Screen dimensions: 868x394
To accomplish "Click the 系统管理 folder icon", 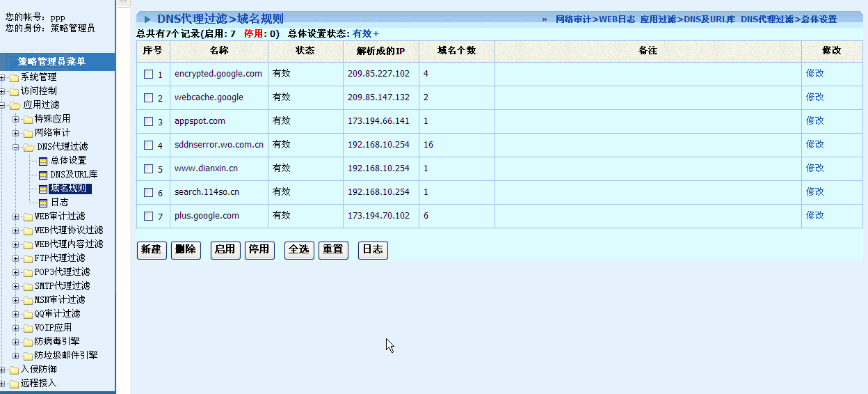I will coord(14,77).
